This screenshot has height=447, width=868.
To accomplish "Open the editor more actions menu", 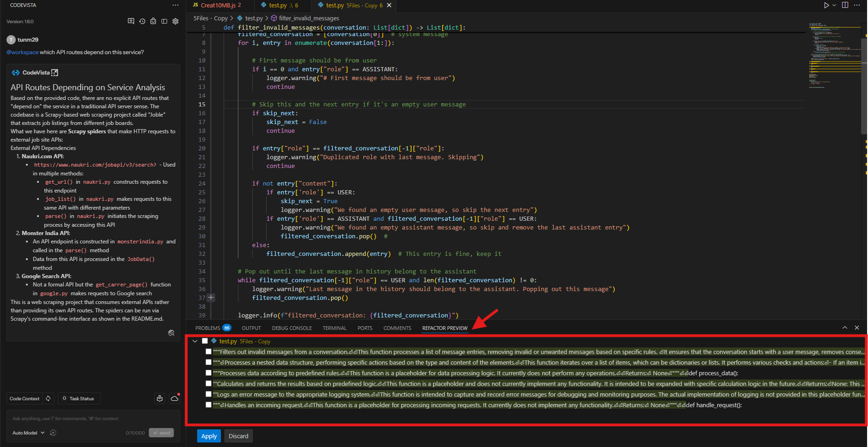I will click(x=857, y=5).
